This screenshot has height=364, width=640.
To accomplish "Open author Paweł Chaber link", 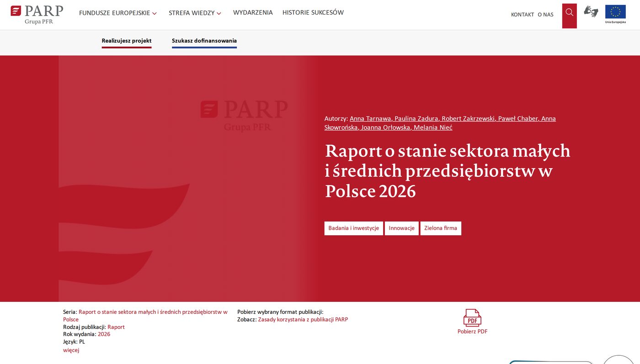I will point(518,119).
